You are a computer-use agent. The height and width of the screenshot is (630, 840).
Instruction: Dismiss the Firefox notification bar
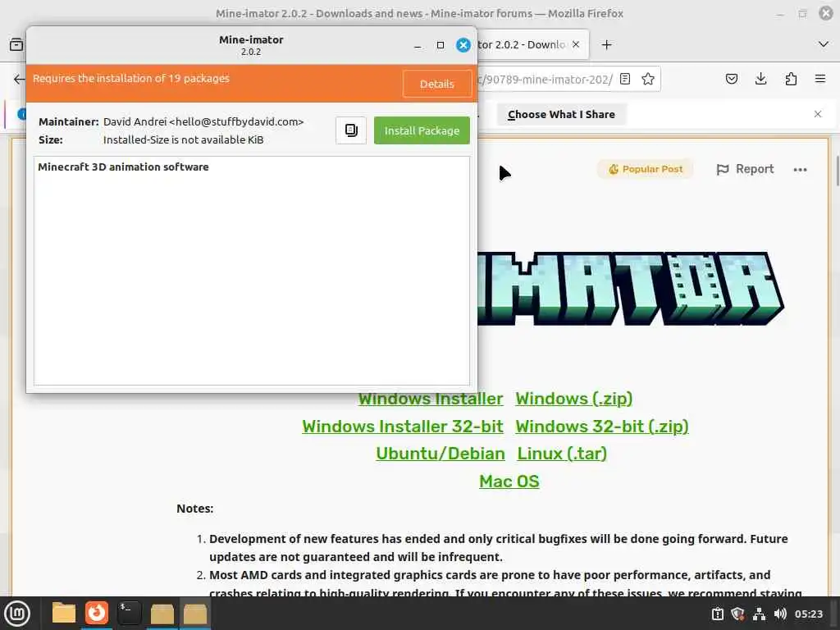[x=818, y=114]
